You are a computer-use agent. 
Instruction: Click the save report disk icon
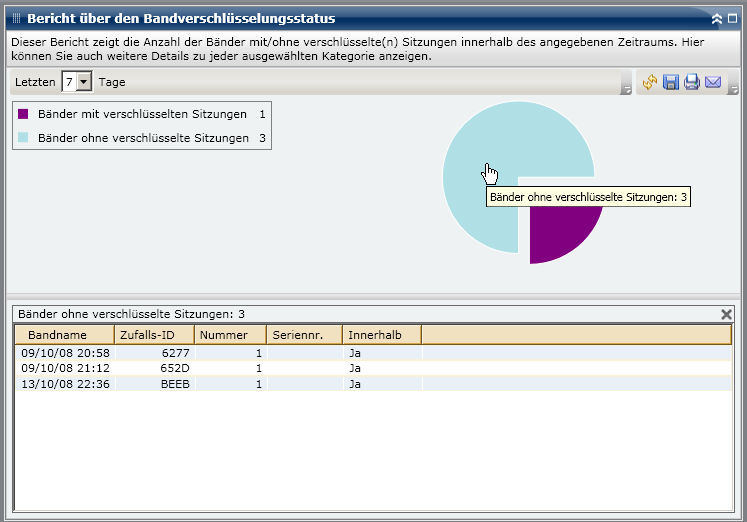click(671, 82)
